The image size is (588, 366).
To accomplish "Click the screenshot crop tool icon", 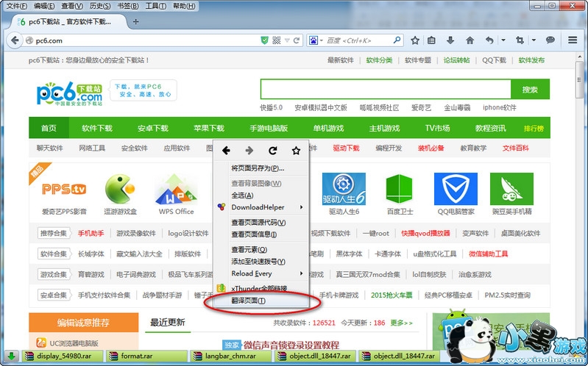I will click(x=520, y=40).
